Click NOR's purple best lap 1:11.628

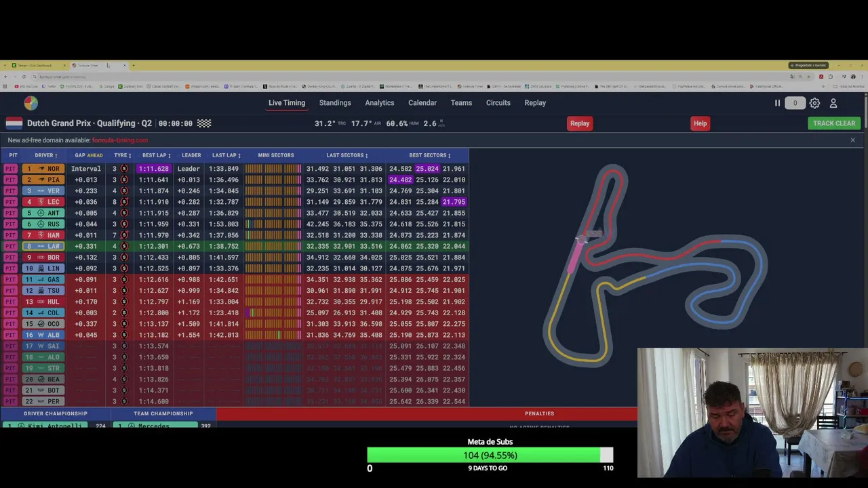[154, 169]
